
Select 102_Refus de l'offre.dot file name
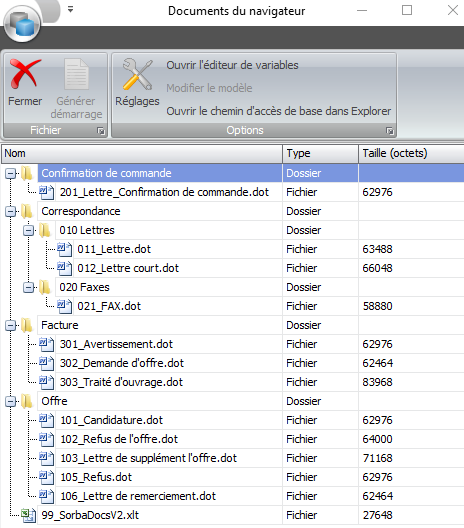(119, 439)
